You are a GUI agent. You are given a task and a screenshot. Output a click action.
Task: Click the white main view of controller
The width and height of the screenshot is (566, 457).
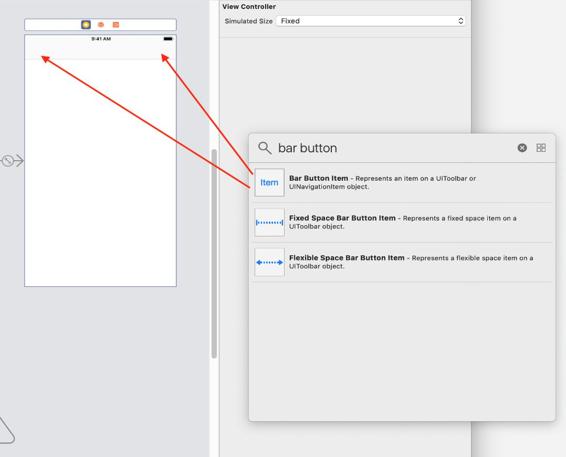click(x=100, y=173)
